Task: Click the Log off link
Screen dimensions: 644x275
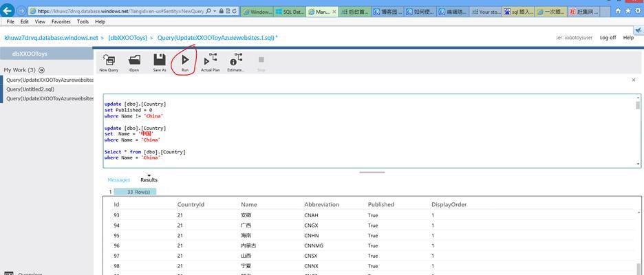Action: click(x=608, y=37)
